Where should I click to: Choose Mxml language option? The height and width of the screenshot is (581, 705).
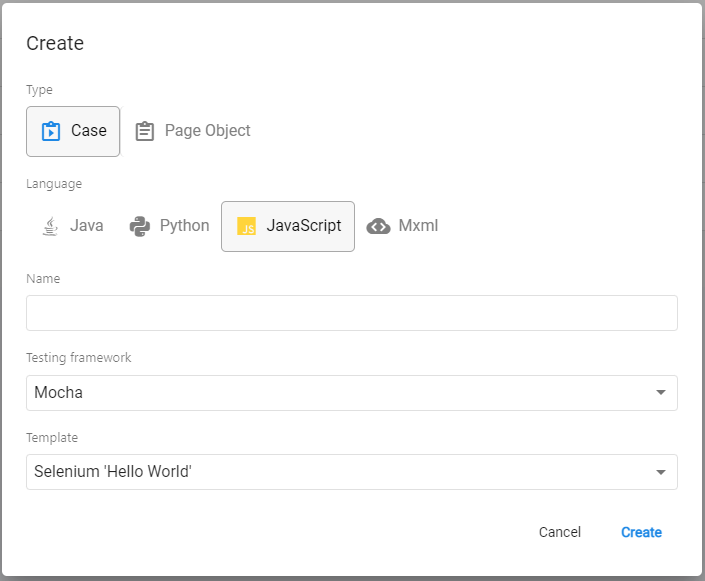(402, 226)
